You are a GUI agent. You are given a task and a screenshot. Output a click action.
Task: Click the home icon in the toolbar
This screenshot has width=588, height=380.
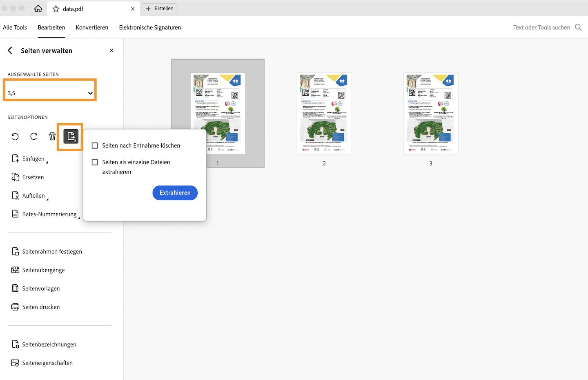pos(39,8)
